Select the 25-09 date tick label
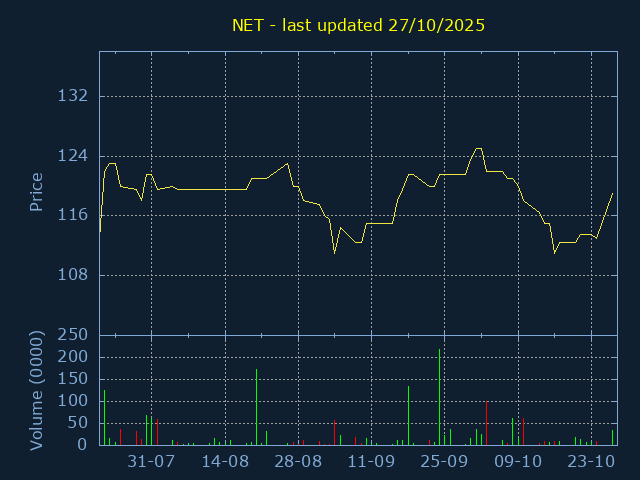The image size is (640, 480). pos(445,462)
